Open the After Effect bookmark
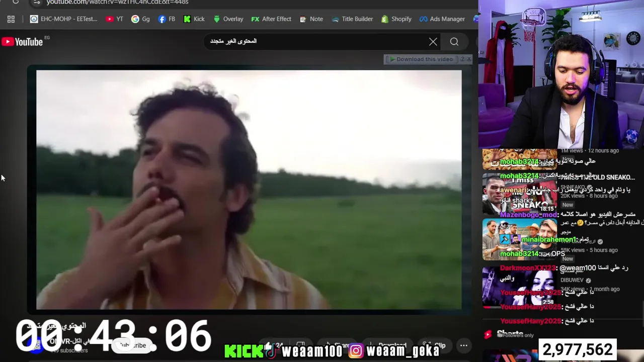The width and height of the screenshot is (644, 362). pos(271,19)
